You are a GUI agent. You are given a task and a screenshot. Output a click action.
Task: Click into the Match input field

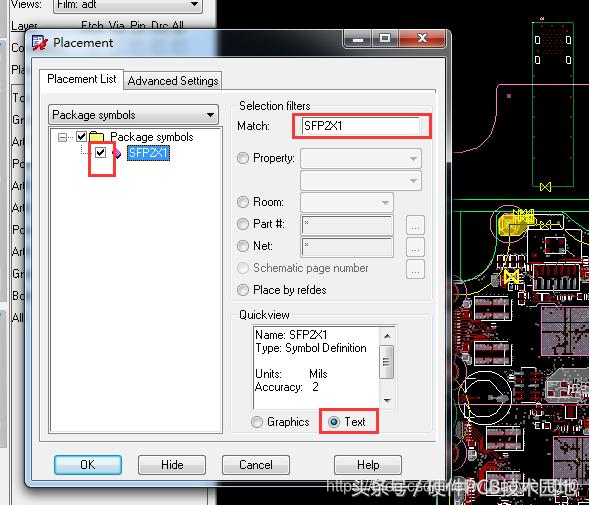(361, 126)
